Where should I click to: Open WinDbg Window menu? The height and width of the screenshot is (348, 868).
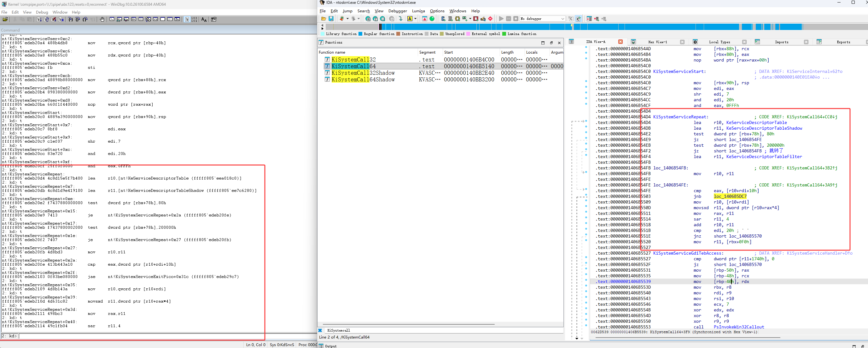[x=60, y=12]
